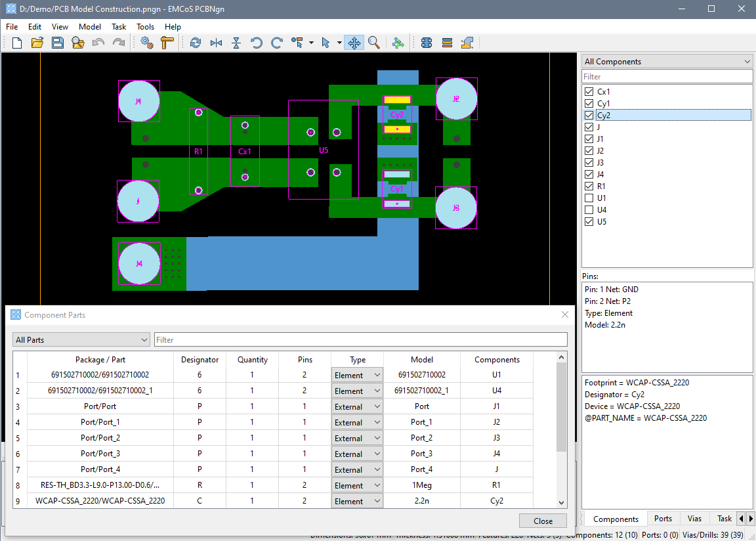
Task: Expand the All Components dropdown
Action: coord(667,62)
